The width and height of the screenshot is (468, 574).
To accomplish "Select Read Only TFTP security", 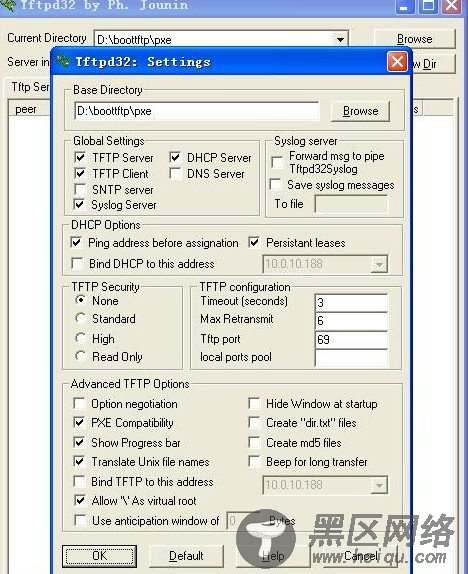I will pos(81,356).
